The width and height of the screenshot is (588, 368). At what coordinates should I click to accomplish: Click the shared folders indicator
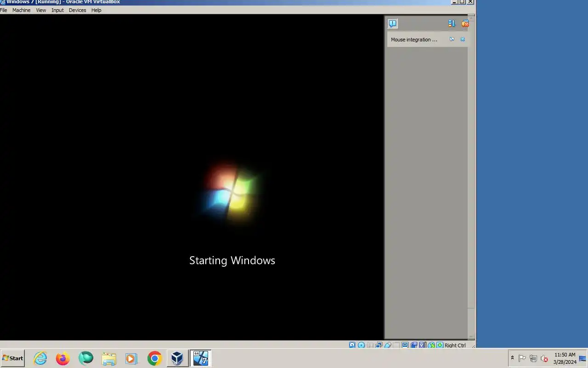(x=396, y=345)
